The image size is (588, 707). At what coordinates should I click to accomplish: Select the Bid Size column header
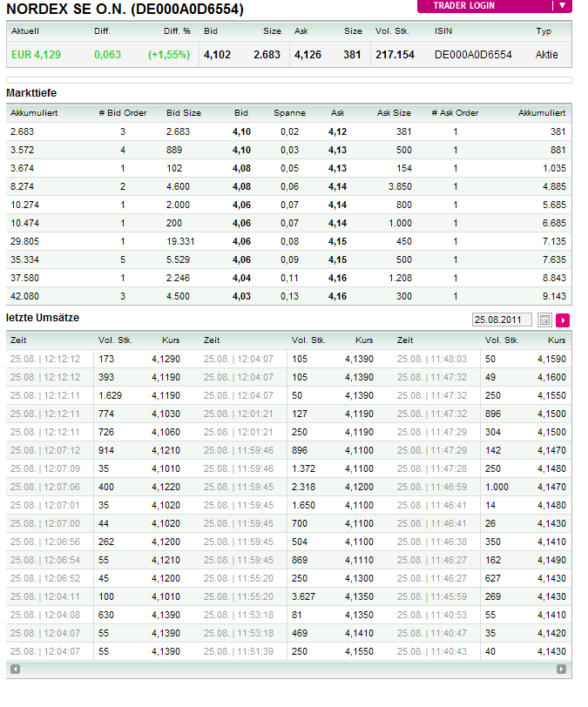click(x=184, y=112)
